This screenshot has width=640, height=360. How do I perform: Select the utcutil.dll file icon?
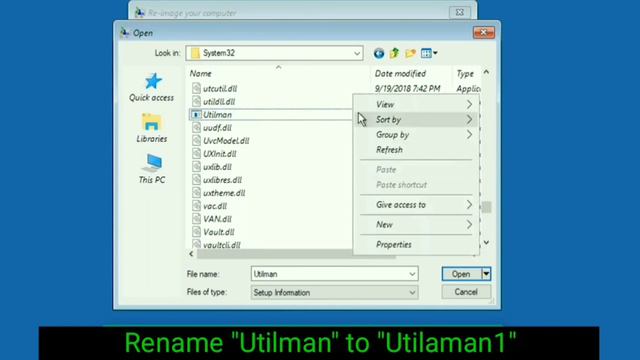[196, 88]
